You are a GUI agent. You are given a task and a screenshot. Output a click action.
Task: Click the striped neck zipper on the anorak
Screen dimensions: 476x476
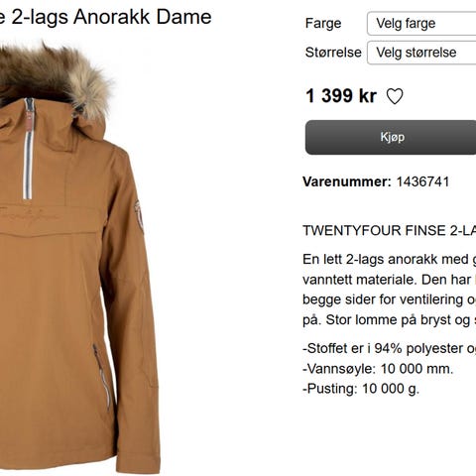[x=29, y=149]
